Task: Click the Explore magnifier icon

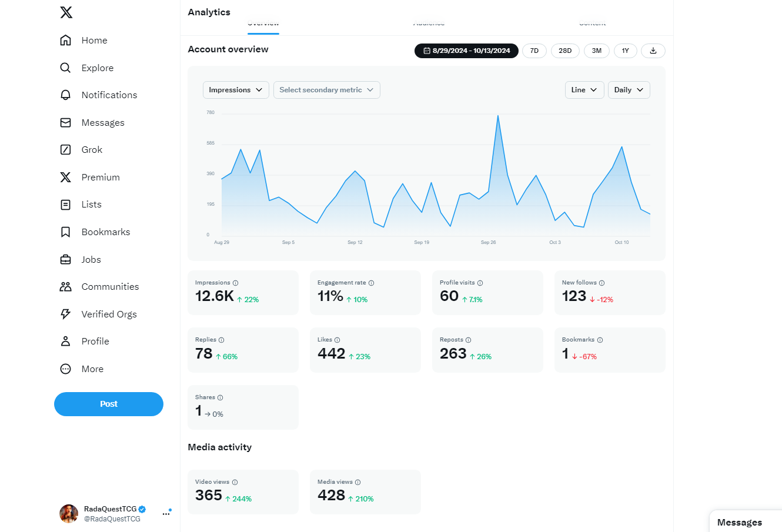Action: point(66,68)
